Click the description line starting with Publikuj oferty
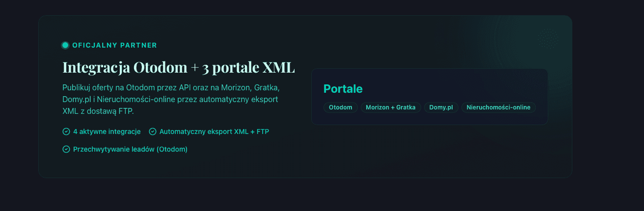The image size is (644, 211). 171,87
